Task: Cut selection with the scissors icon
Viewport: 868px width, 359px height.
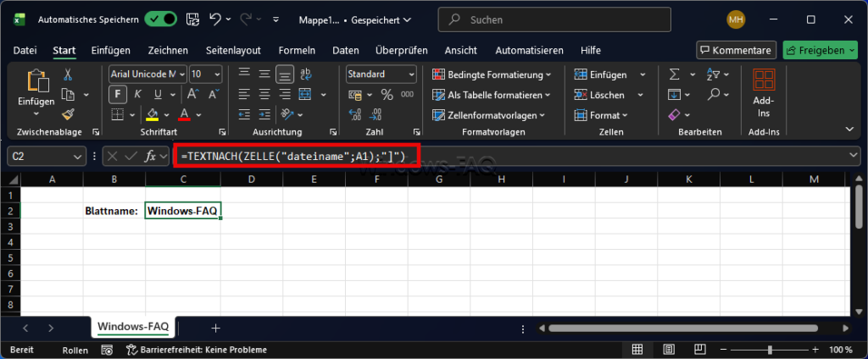Action: (68, 75)
